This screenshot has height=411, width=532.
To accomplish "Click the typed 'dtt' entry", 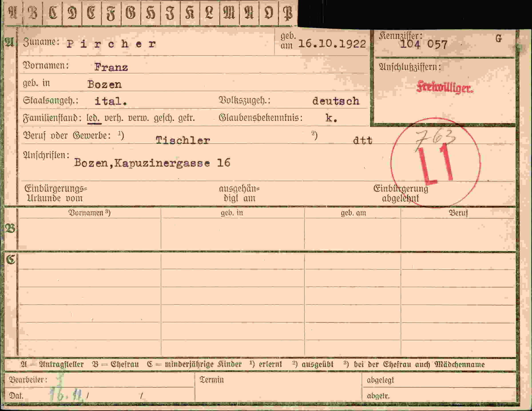I will point(363,140).
